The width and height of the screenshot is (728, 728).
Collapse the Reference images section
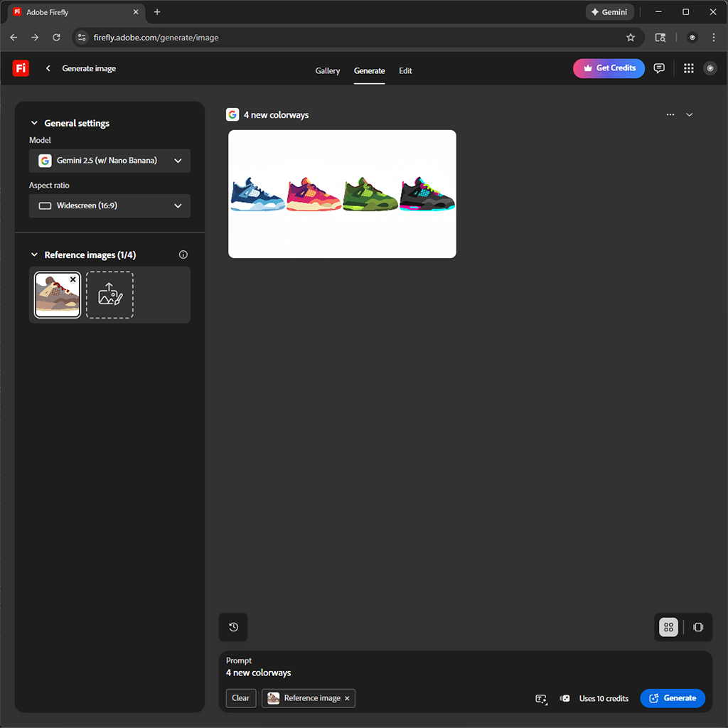coord(34,255)
